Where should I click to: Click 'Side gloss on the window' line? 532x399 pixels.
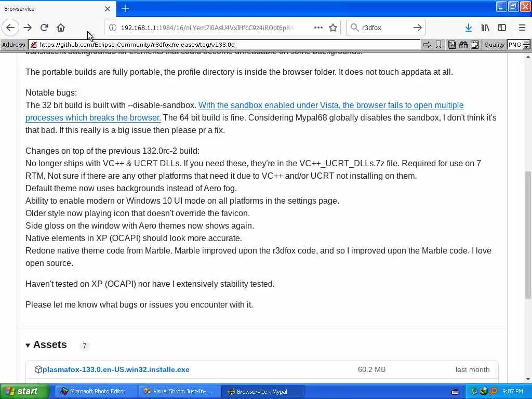click(140, 225)
